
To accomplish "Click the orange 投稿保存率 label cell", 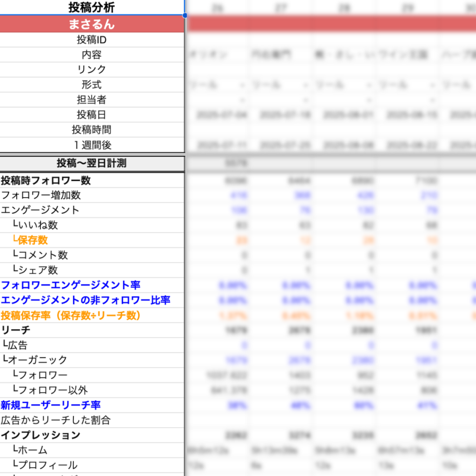I will (x=71, y=315).
